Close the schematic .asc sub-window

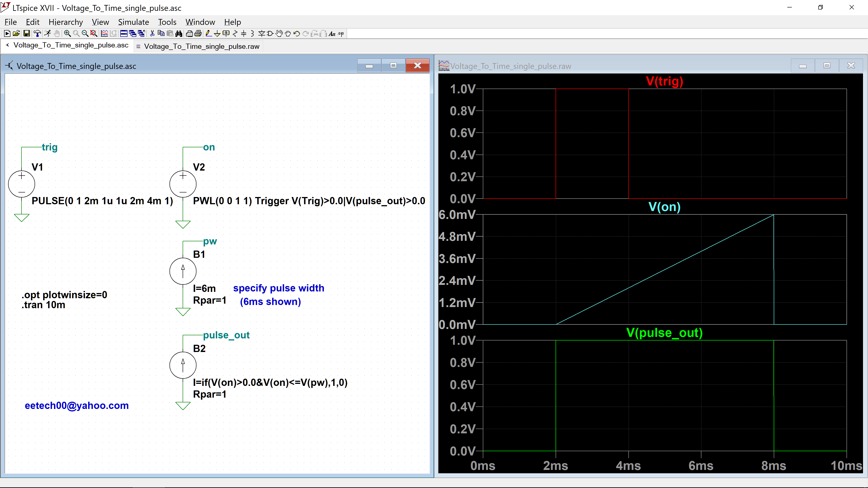417,65
